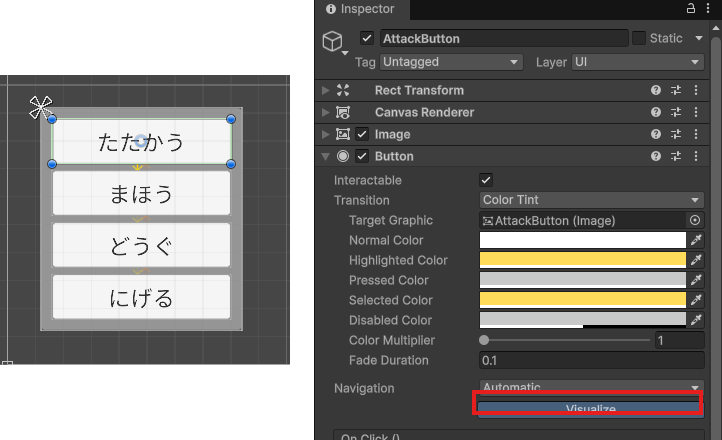Click the anchor preset marker in scene
The image size is (722, 440).
tap(41, 108)
